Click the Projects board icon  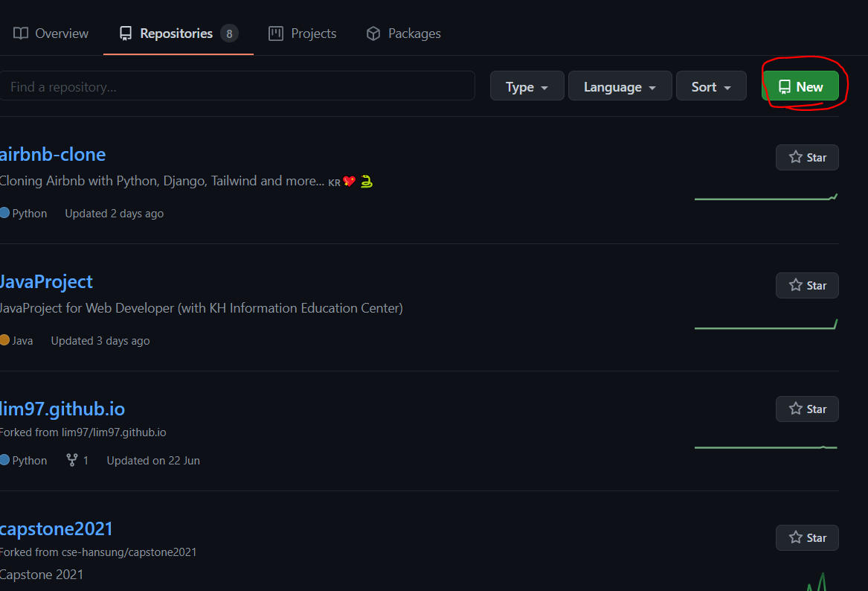tap(276, 33)
